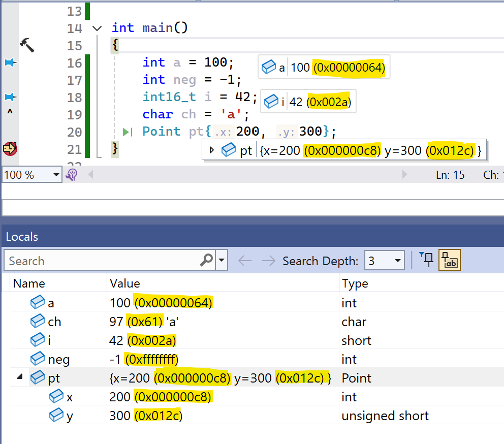Open the search options dropdown arrow
Screen dimensions: 504x444
222,260
